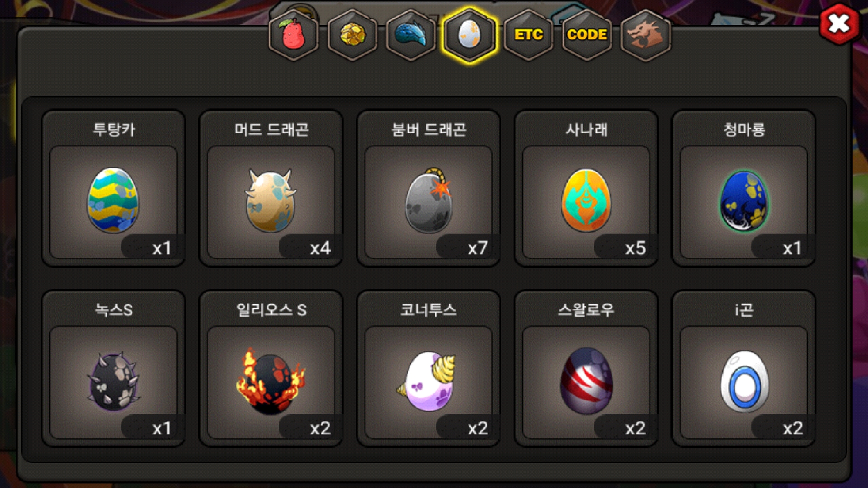Open the ETC inventory tab
868x488 pixels.
pos(528,35)
